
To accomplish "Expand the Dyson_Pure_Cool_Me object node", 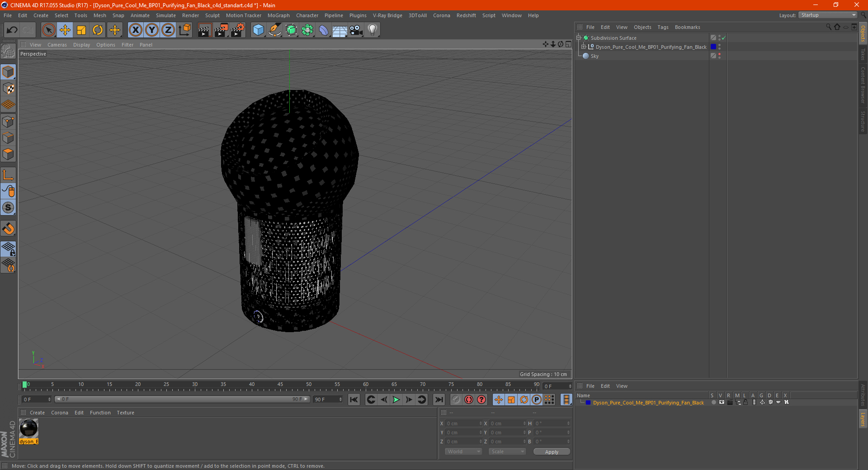I will pyautogui.click(x=584, y=47).
